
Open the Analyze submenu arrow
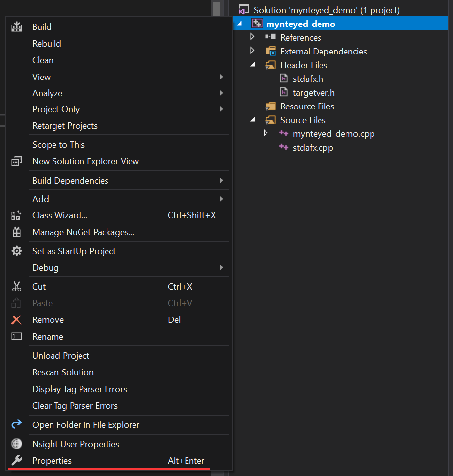pos(222,93)
